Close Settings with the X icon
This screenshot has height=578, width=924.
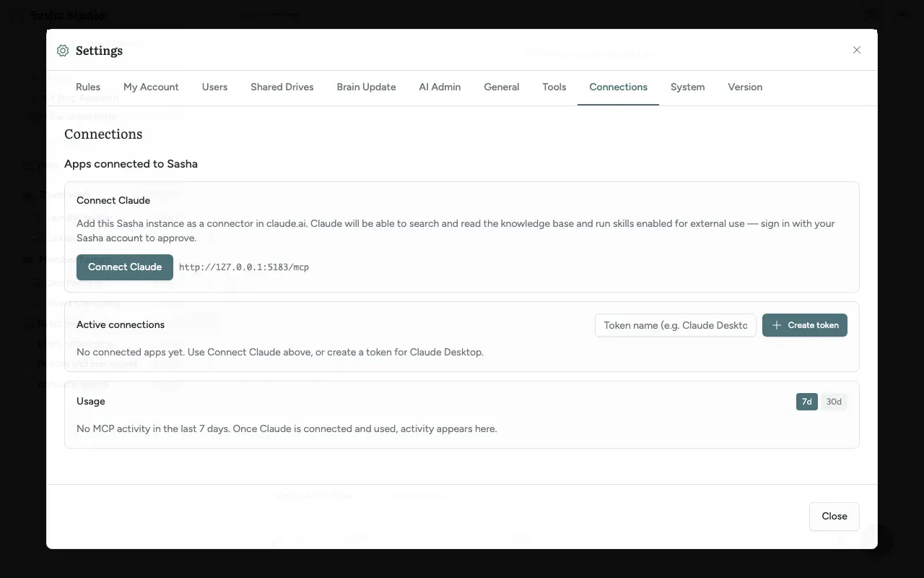tap(857, 50)
